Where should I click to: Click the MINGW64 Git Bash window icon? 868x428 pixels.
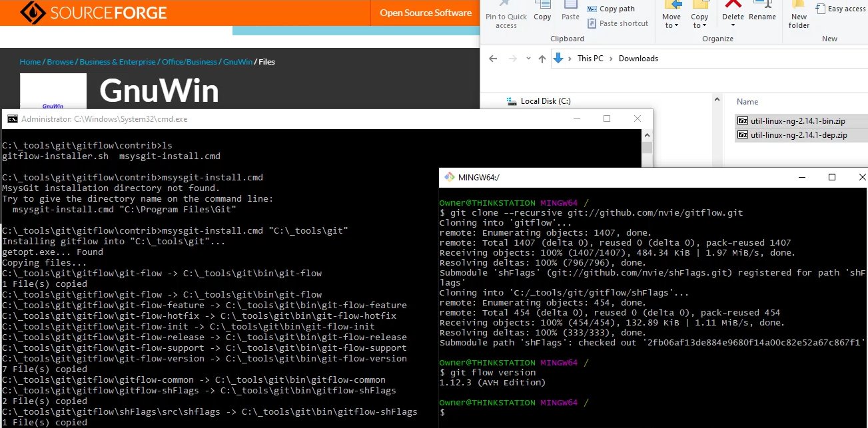(448, 177)
